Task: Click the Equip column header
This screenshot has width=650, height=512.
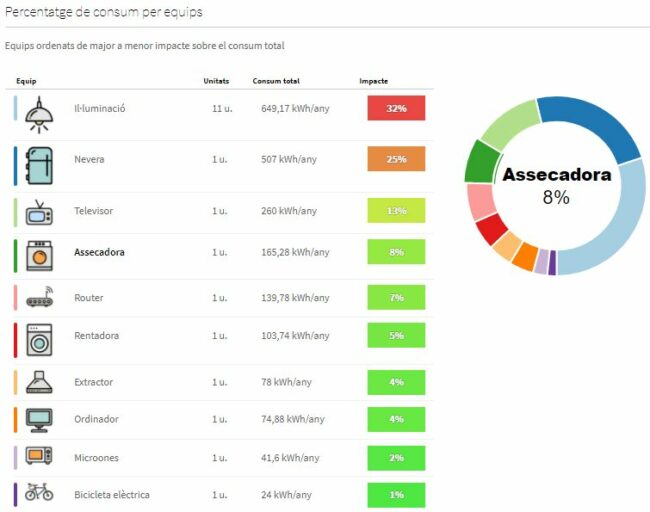Action: pos(28,81)
